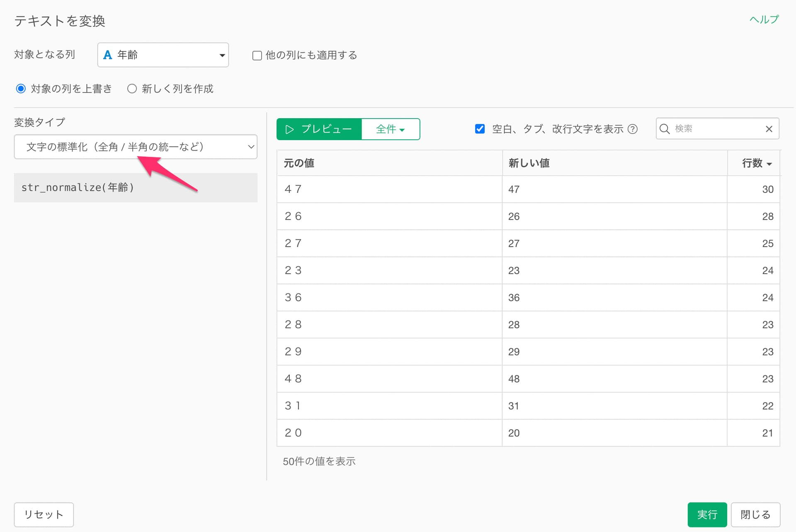796x532 pixels.
Task: Open the 'ヘルプ' link
Action: 764,19
